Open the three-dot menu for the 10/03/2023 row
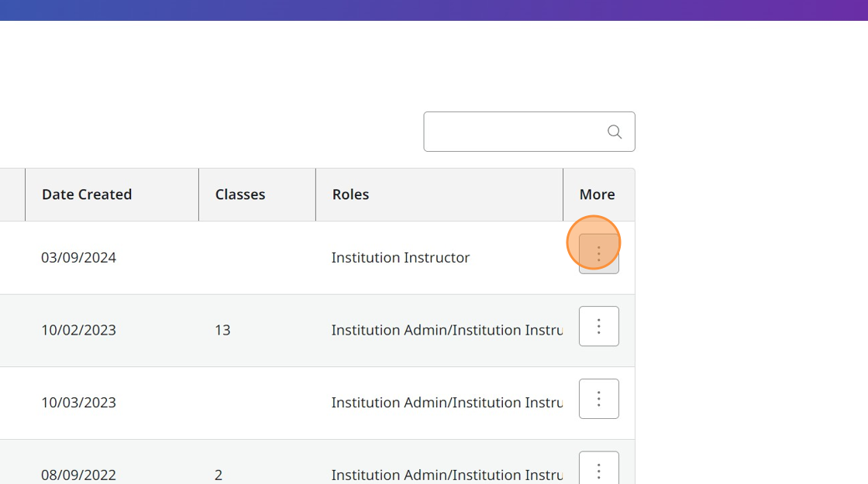Viewport: 868px width, 484px height. click(598, 399)
